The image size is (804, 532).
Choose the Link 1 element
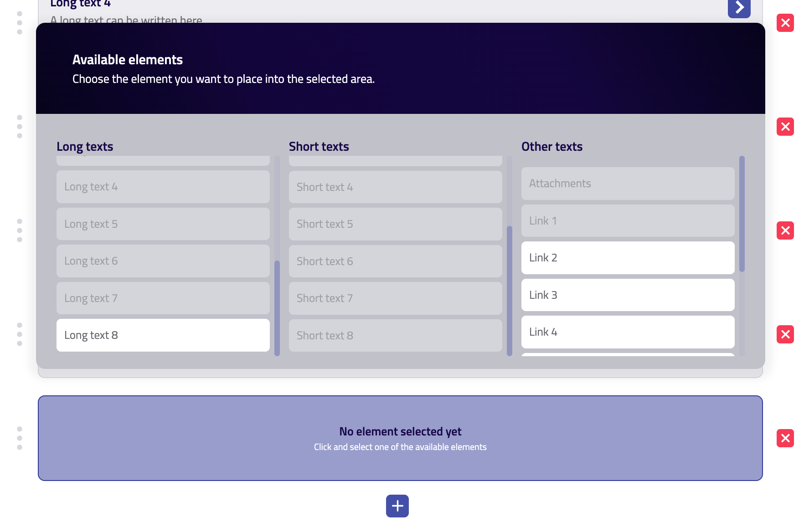pyautogui.click(x=628, y=221)
